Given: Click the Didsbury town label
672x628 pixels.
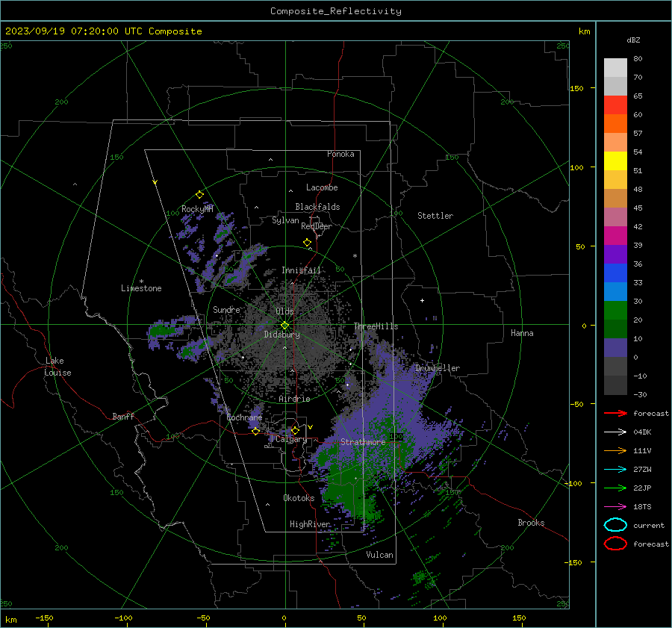Looking at the screenshot, I should click(x=281, y=335).
